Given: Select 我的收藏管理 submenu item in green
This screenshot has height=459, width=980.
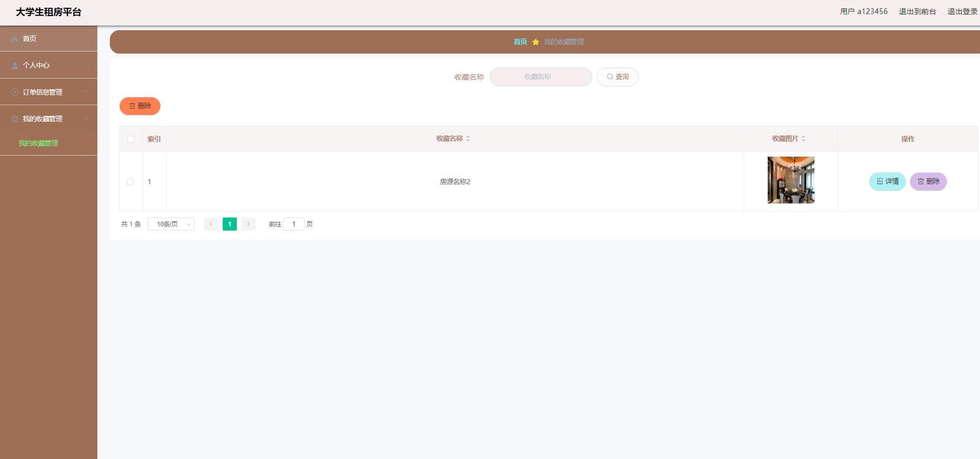Looking at the screenshot, I should point(39,143).
